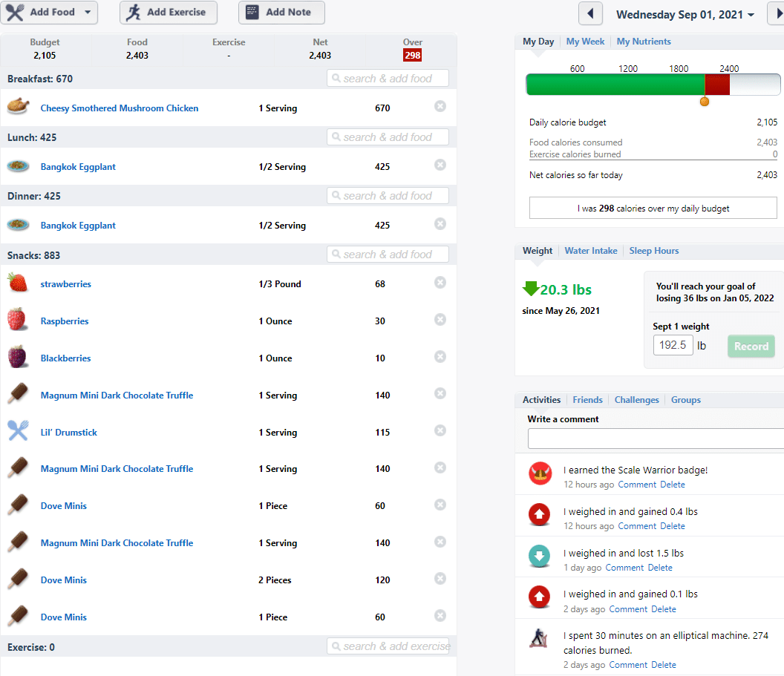The height and width of the screenshot is (676, 784).
Task: Click the Add Exercise button
Action: tap(169, 13)
